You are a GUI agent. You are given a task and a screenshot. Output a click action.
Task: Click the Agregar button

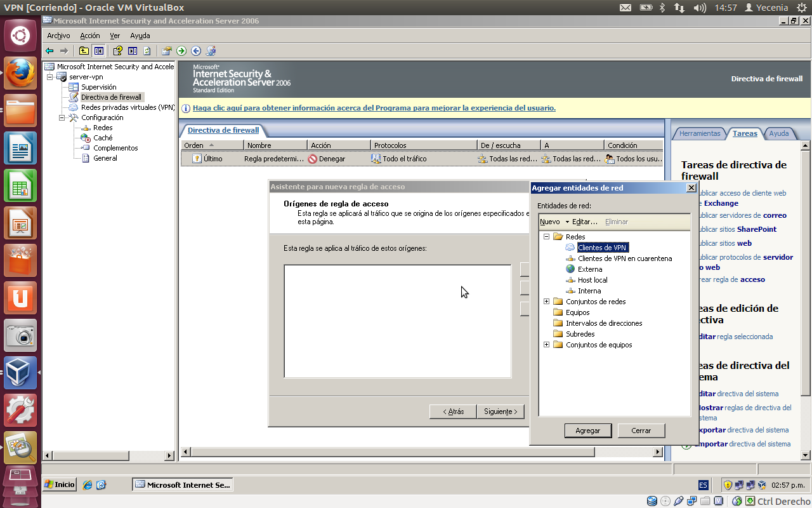(x=588, y=431)
